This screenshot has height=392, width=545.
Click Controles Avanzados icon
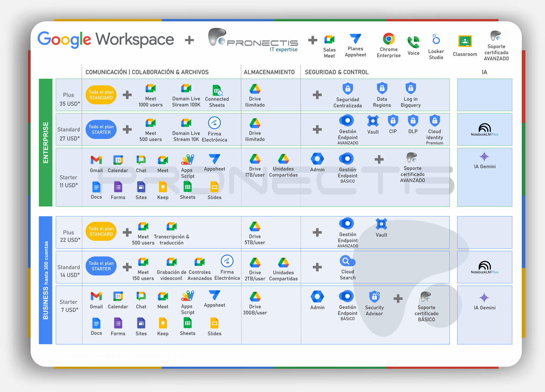click(x=200, y=262)
